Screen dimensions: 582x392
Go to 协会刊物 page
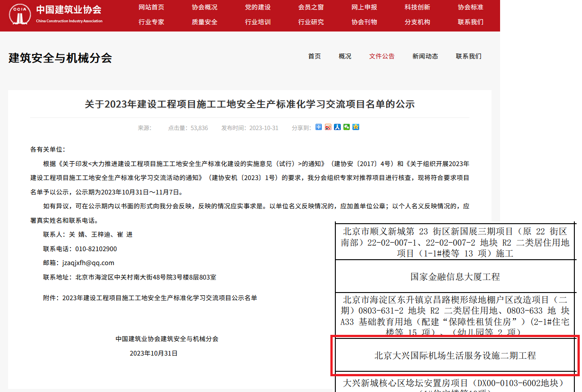click(x=364, y=22)
